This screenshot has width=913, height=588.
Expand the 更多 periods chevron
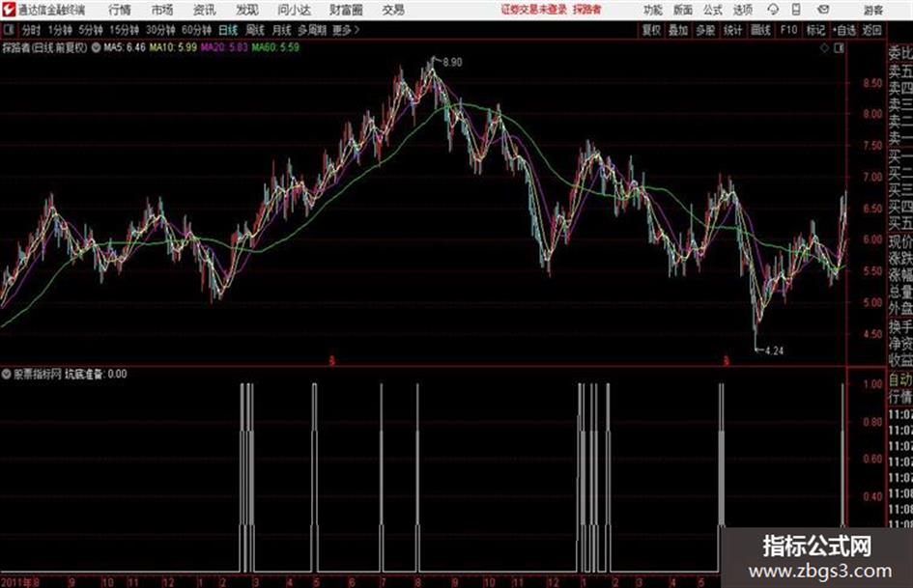[357, 30]
